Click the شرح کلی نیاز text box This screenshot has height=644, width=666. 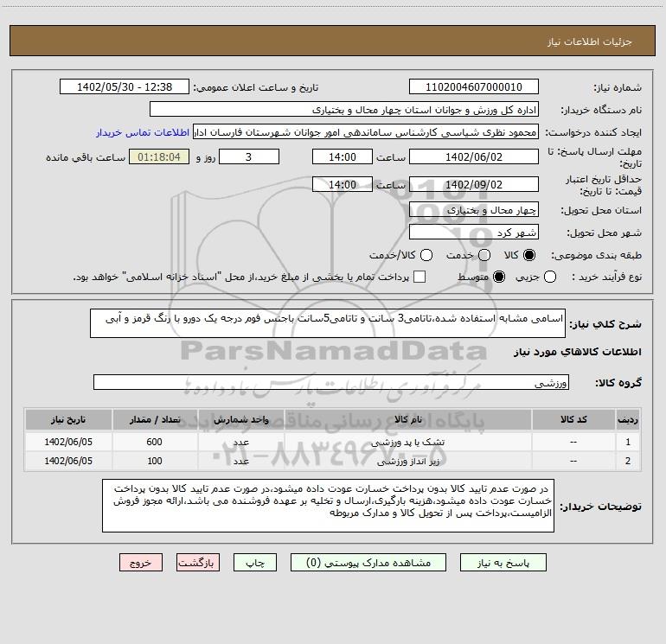pyautogui.click(x=328, y=323)
